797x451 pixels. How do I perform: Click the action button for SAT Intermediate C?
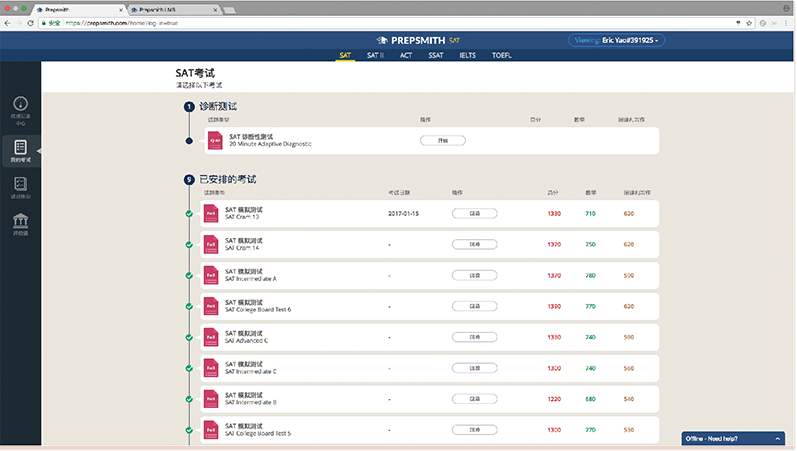click(x=475, y=368)
